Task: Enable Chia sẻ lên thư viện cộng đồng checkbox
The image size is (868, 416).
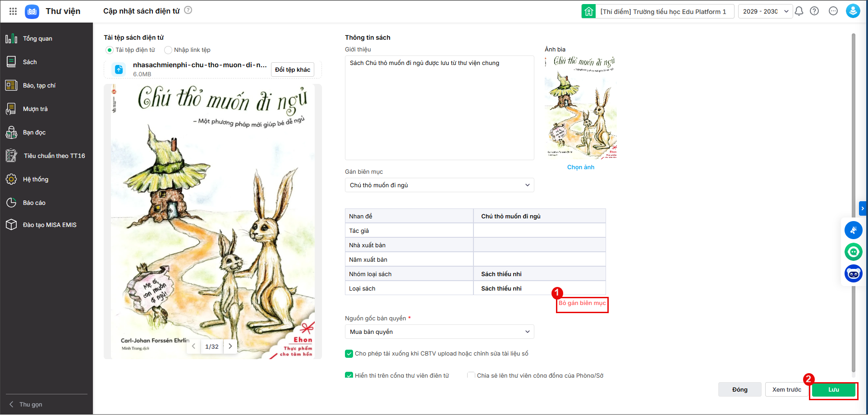Action: (471, 375)
